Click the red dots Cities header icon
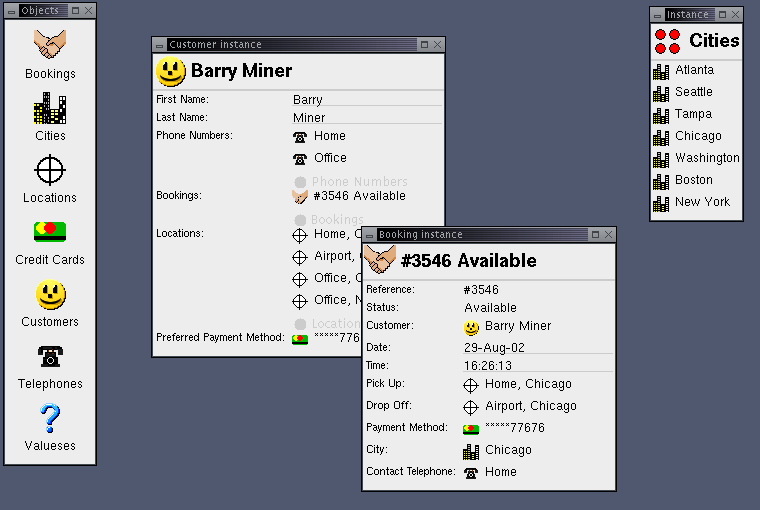Viewport: 760px width, 510px height. (x=667, y=41)
